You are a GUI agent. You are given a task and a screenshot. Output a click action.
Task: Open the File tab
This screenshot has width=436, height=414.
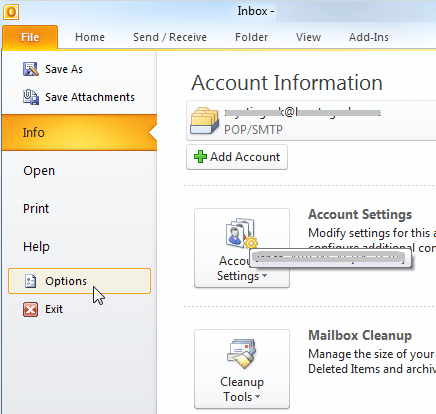tap(30, 37)
